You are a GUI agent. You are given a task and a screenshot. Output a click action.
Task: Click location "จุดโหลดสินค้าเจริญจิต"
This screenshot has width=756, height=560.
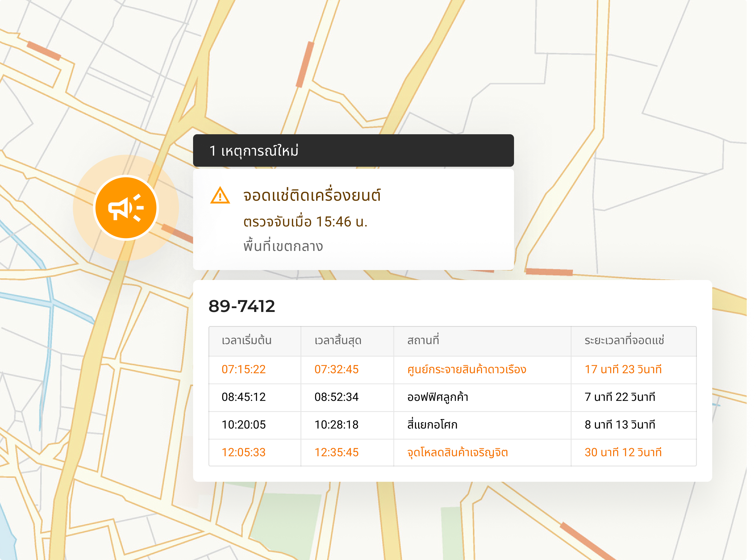click(x=457, y=453)
